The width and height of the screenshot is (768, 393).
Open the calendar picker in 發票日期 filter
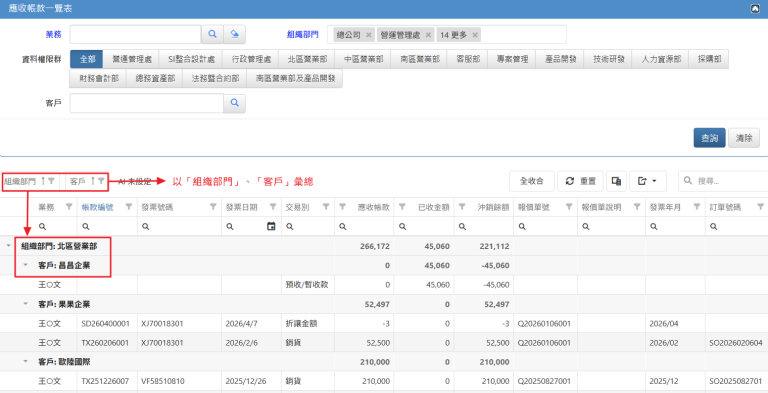point(271,226)
